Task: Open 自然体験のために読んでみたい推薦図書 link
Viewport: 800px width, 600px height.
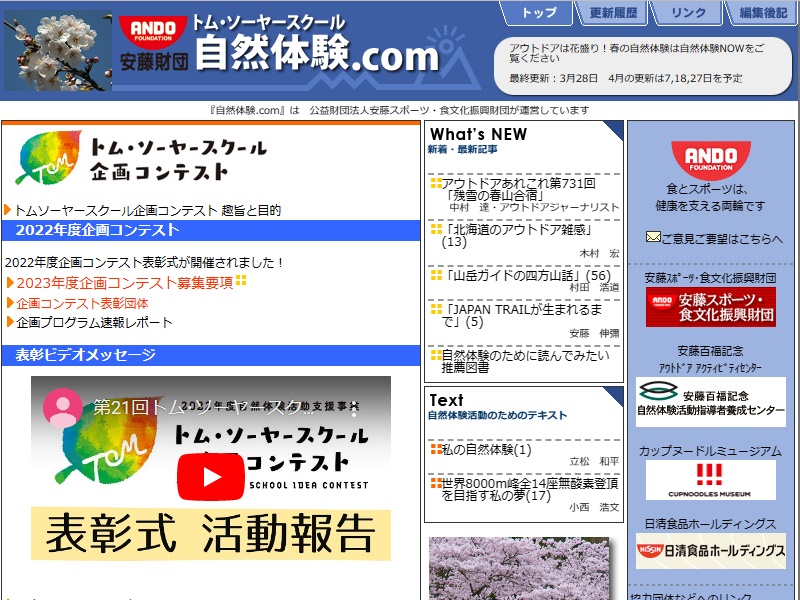Action: click(526, 361)
